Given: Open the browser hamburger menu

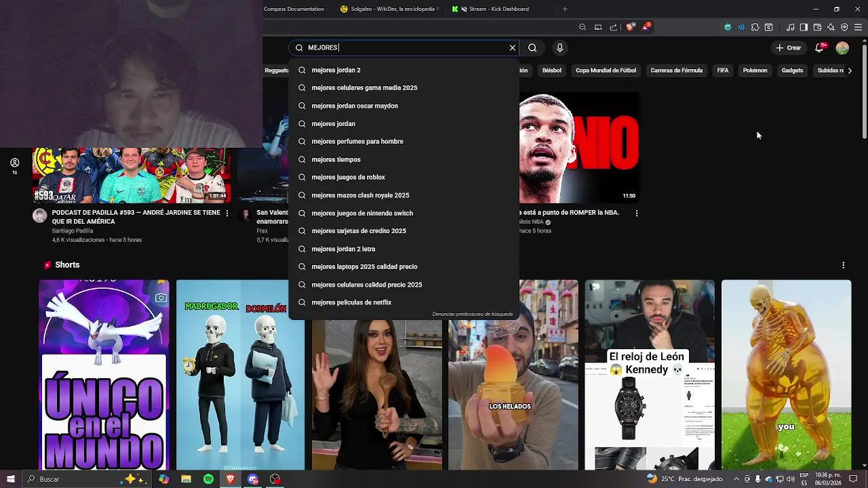Looking at the screenshot, I should [x=858, y=27].
